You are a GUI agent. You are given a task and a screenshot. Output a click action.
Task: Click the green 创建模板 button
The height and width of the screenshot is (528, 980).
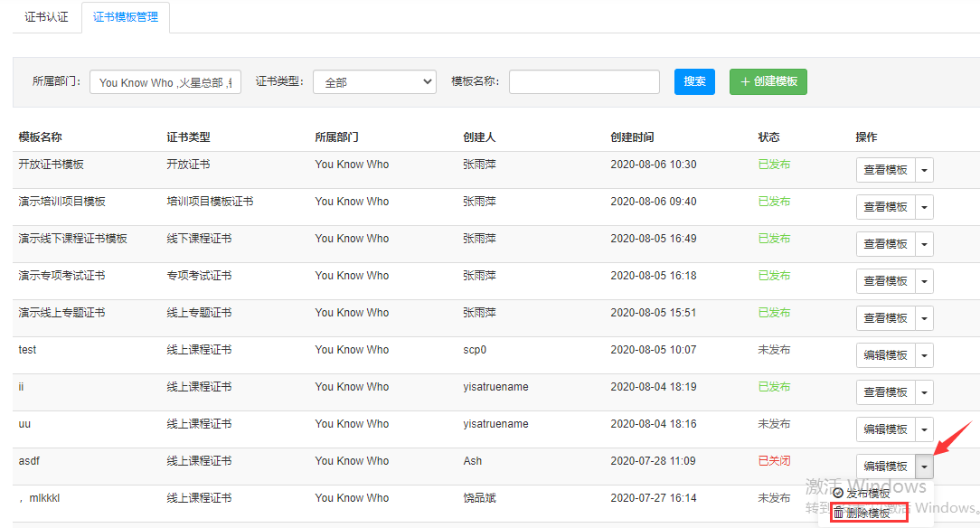[x=768, y=81]
